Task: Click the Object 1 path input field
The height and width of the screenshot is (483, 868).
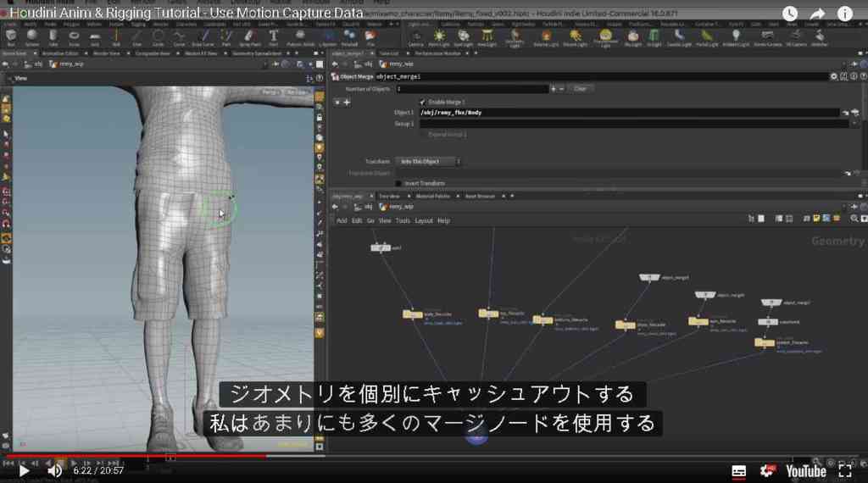Action: (629, 113)
